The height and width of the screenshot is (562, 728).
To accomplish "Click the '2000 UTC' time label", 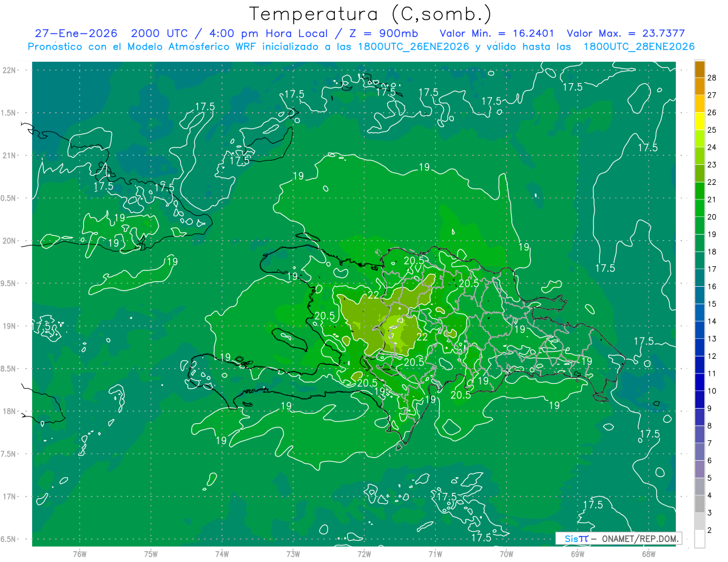I will point(161,33).
